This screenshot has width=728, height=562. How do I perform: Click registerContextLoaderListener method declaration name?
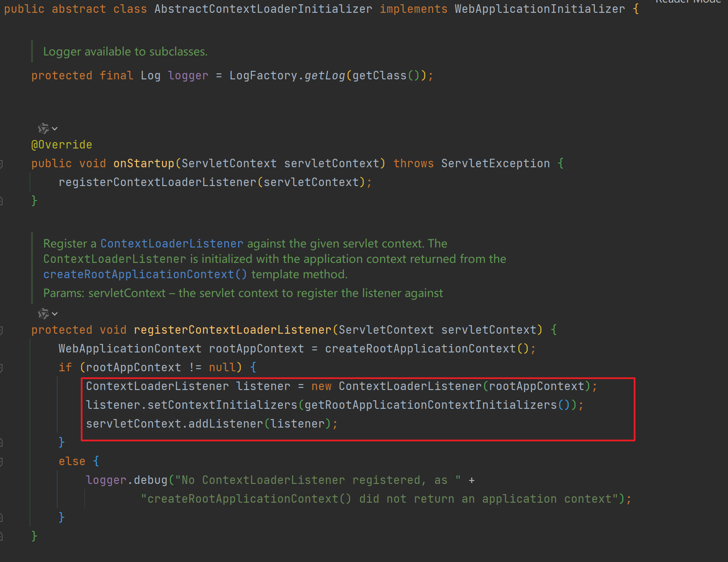[x=233, y=330]
